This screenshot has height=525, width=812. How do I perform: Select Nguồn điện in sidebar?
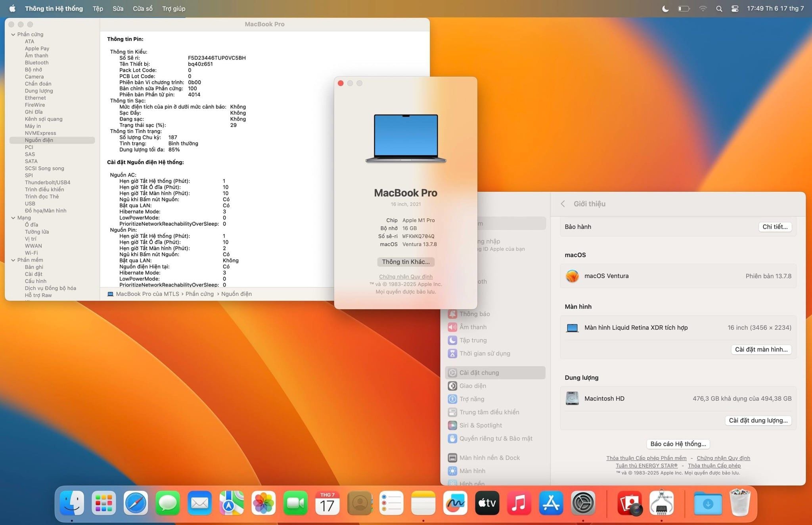(52, 140)
